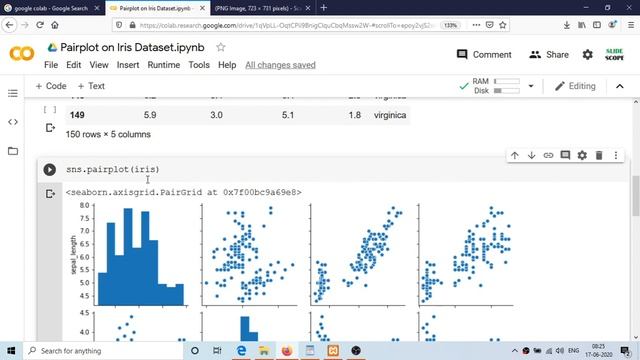The height and width of the screenshot is (360, 640).
Task: Click the Colab CO logo
Action: pyautogui.click(x=22, y=54)
